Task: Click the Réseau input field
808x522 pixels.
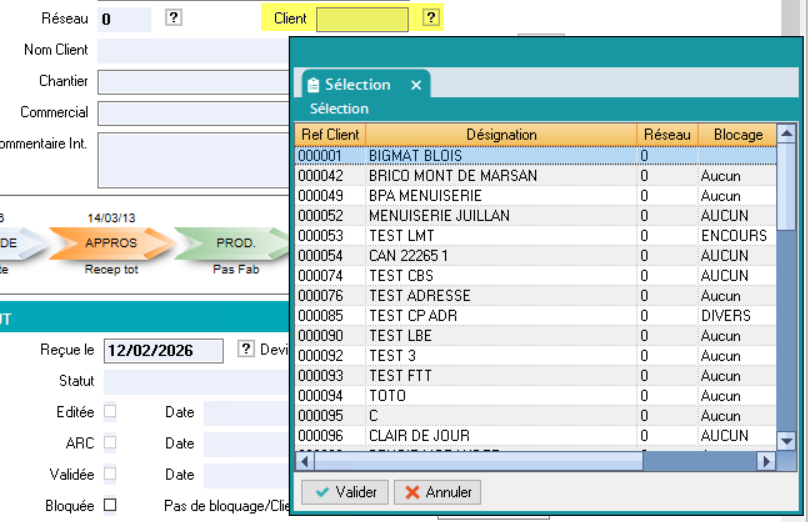Action: (124, 20)
